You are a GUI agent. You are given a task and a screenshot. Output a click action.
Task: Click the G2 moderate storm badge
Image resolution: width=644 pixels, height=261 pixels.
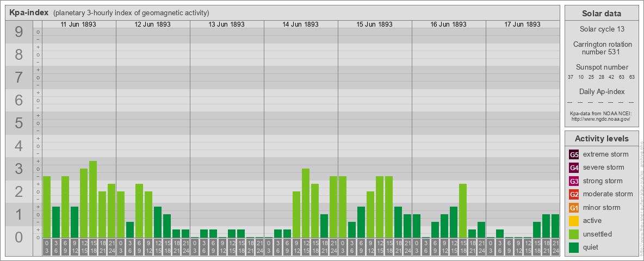tap(574, 194)
